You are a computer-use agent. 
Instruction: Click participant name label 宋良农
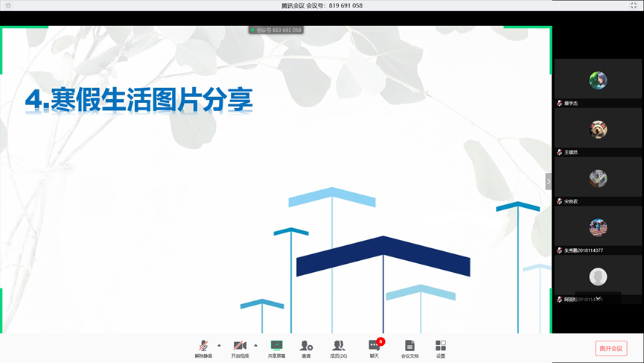point(571,201)
